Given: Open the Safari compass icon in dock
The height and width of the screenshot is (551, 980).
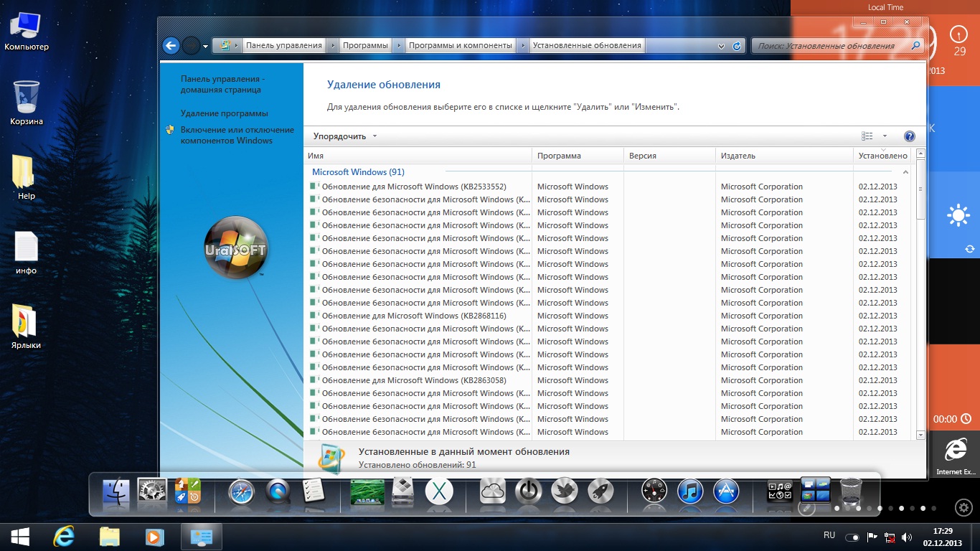Looking at the screenshot, I should pos(242,492).
